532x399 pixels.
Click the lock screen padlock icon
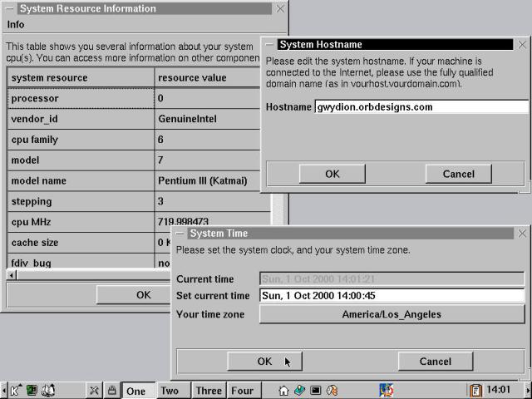click(x=111, y=390)
